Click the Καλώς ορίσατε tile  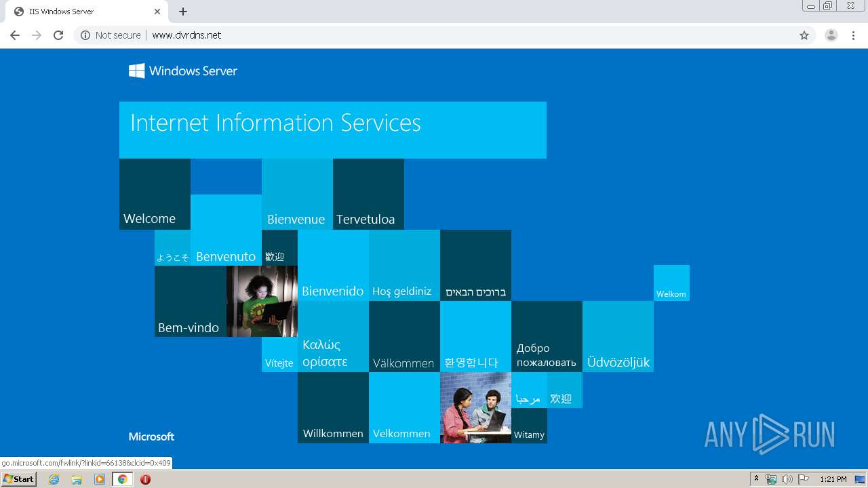click(333, 336)
